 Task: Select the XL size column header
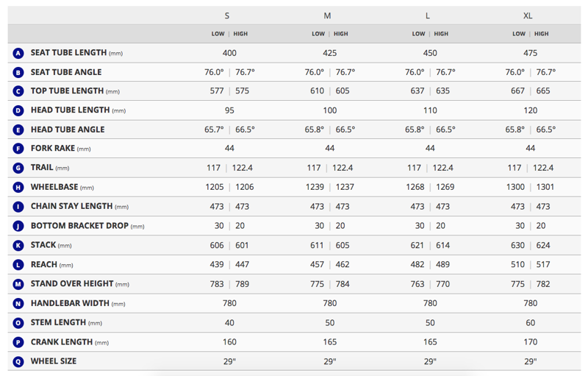click(x=528, y=15)
